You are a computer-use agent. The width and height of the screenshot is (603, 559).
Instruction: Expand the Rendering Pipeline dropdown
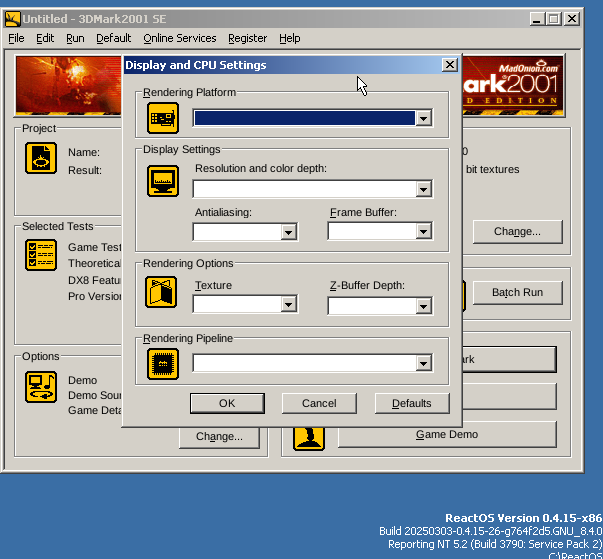click(423, 363)
